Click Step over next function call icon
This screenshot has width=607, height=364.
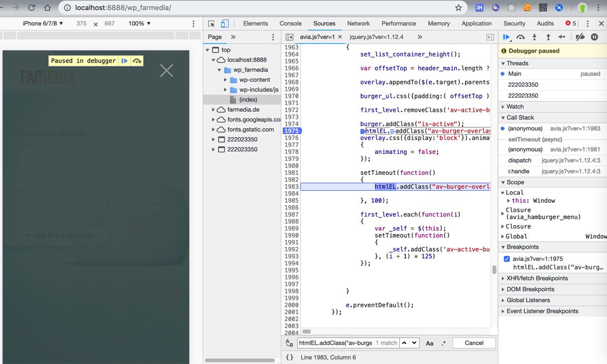point(520,37)
